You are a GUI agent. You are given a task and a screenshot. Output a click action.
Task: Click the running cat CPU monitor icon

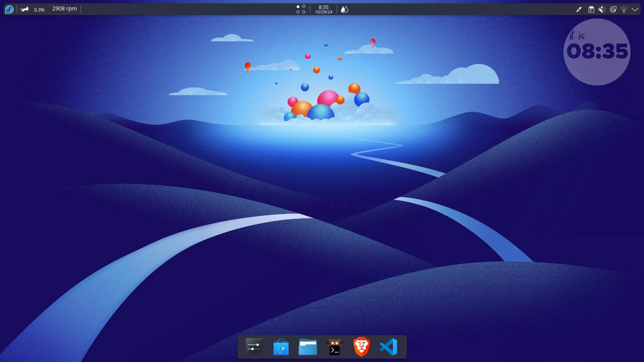(24, 9)
